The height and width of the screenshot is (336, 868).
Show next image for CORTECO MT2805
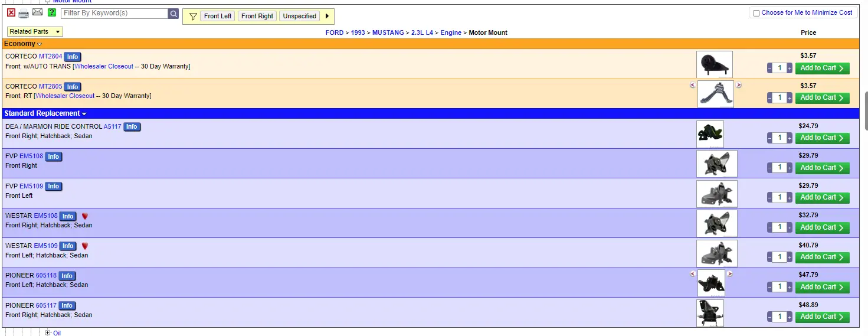tap(739, 85)
